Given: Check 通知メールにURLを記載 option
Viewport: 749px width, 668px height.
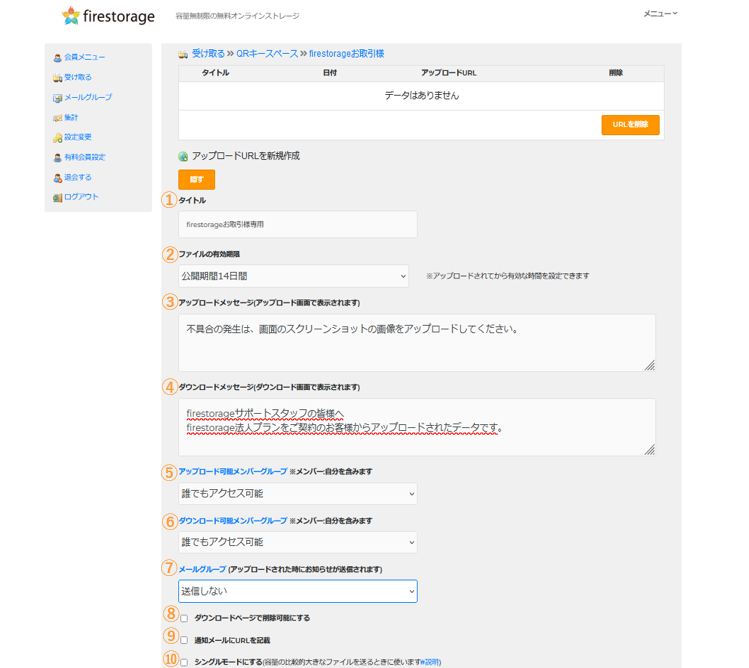Looking at the screenshot, I should coord(184,640).
